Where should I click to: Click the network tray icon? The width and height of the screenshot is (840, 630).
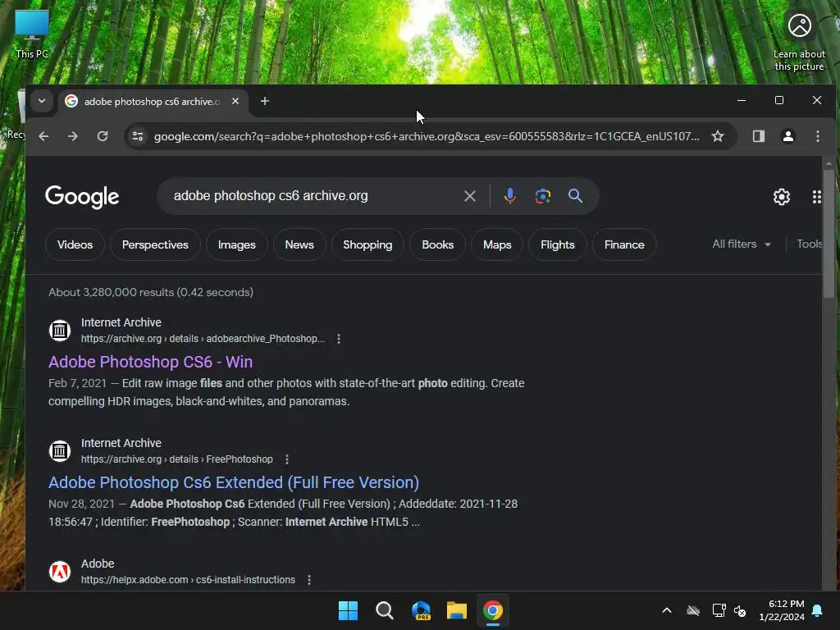point(719,610)
